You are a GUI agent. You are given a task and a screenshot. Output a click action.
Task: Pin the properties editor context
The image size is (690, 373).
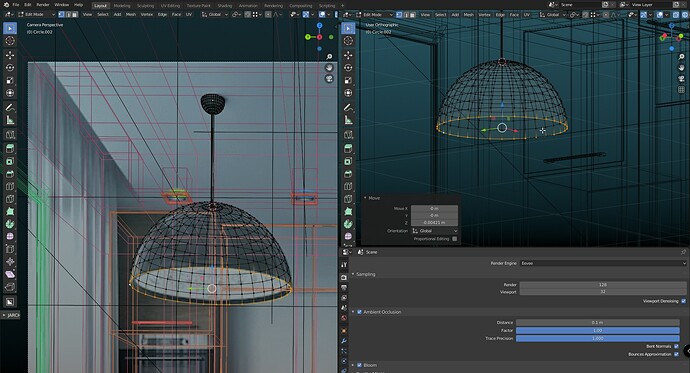click(x=683, y=252)
